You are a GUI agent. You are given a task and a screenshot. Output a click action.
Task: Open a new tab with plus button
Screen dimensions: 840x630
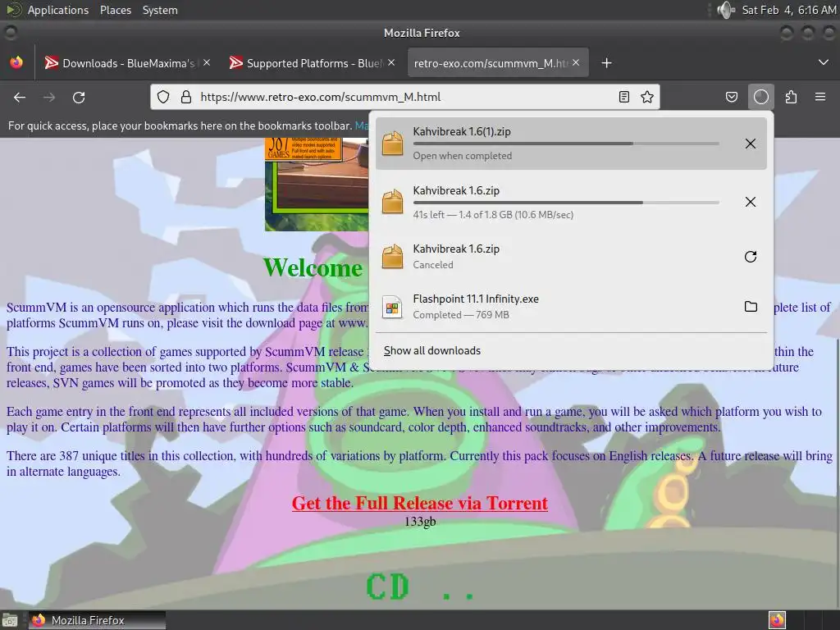tap(606, 63)
